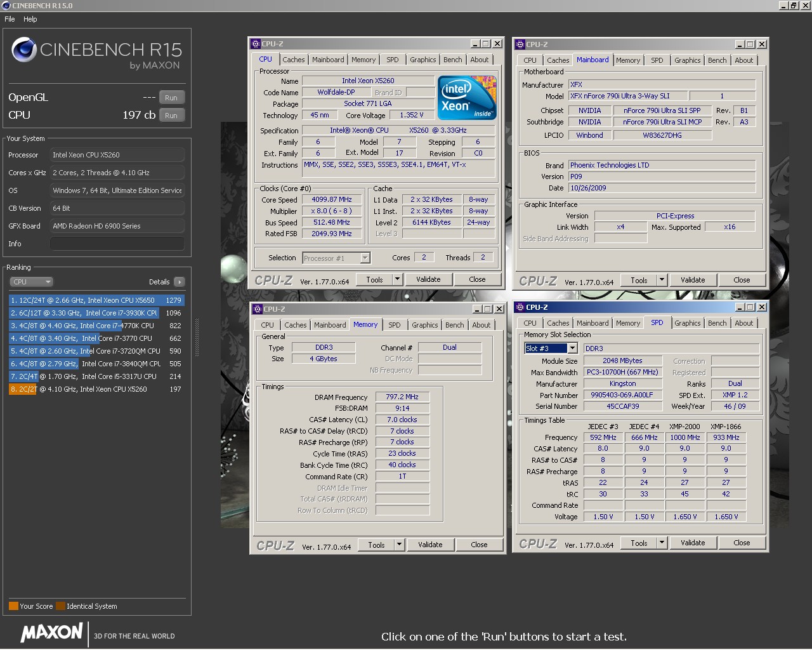This screenshot has width=812, height=650.
Task: Open the Details arrow in Ranking panel
Action: [x=180, y=282]
